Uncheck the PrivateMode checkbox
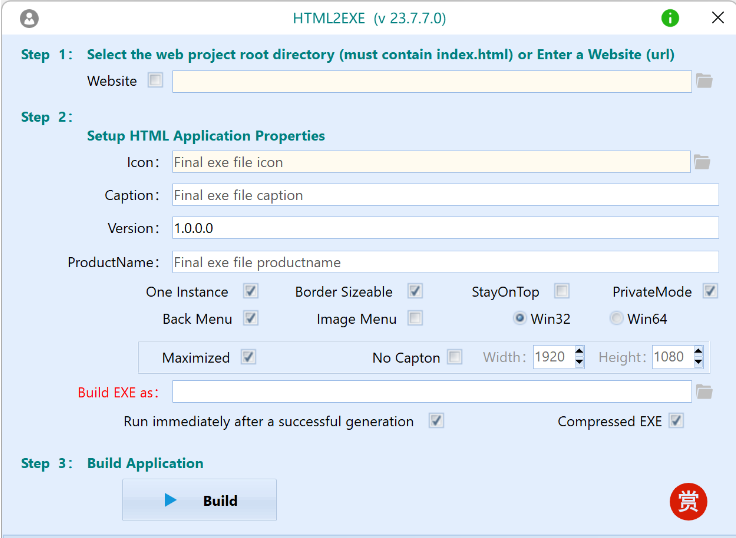 click(x=710, y=291)
